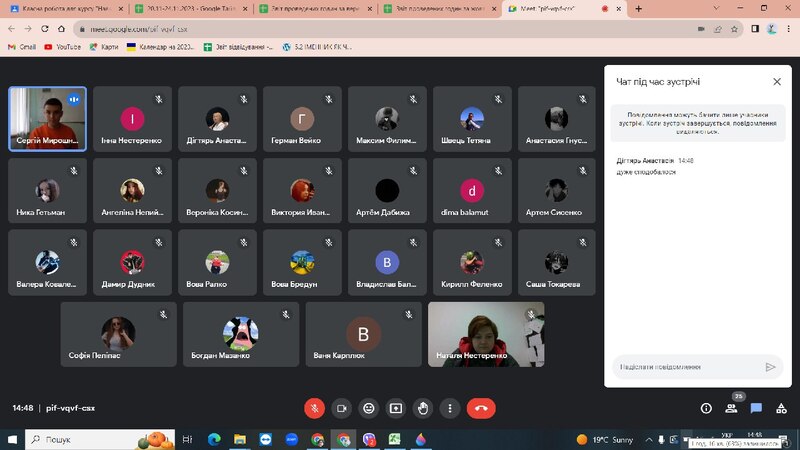
Task: Select Сергій Мирошн... video tile
Action: click(x=47, y=119)
